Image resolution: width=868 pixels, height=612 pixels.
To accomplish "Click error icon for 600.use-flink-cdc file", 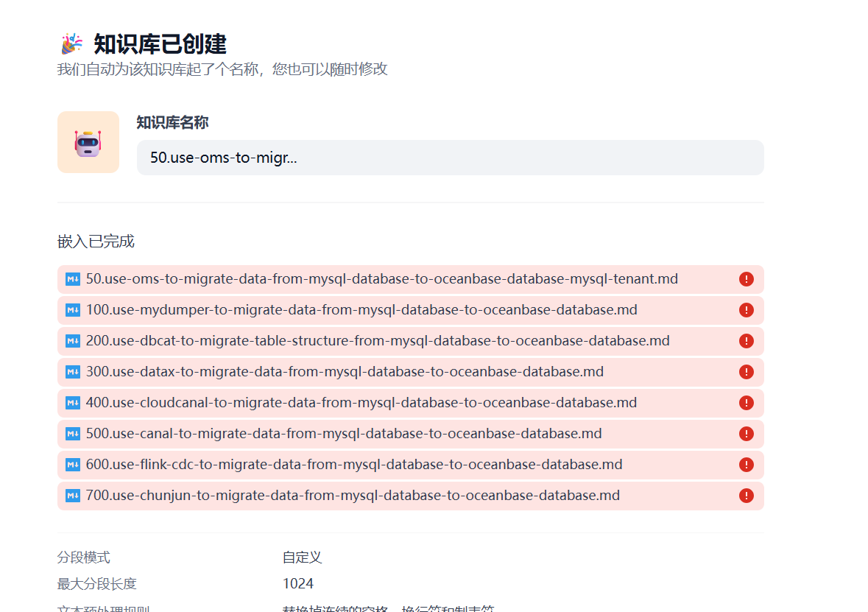I will tap(746, 465).
